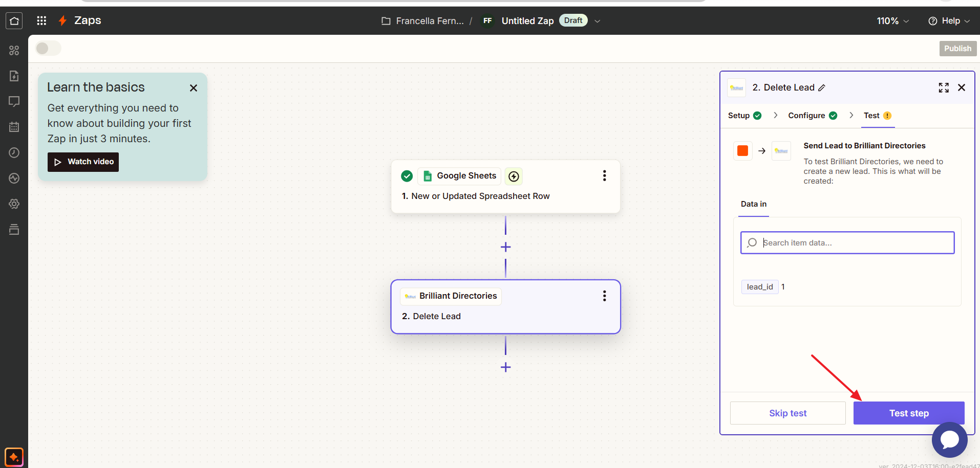Toggle the Zap on/off switch
The height and width of the screenshot is (468, 980).
tap(48, 48)
